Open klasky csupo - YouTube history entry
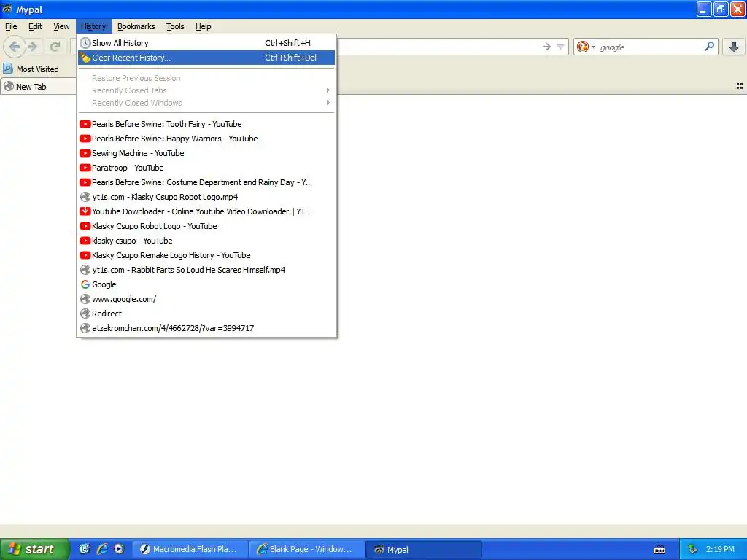 [206, 241]
